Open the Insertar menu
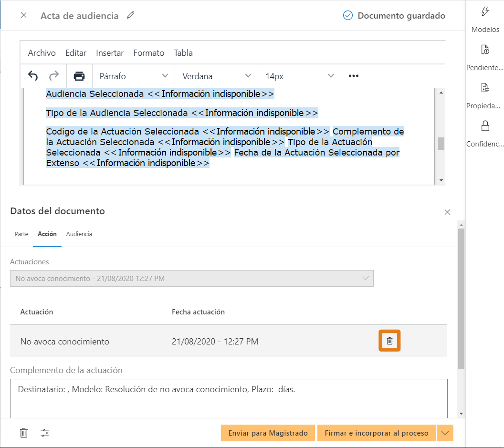The width and height of the screenshot is (504, 448). (110, 52)
